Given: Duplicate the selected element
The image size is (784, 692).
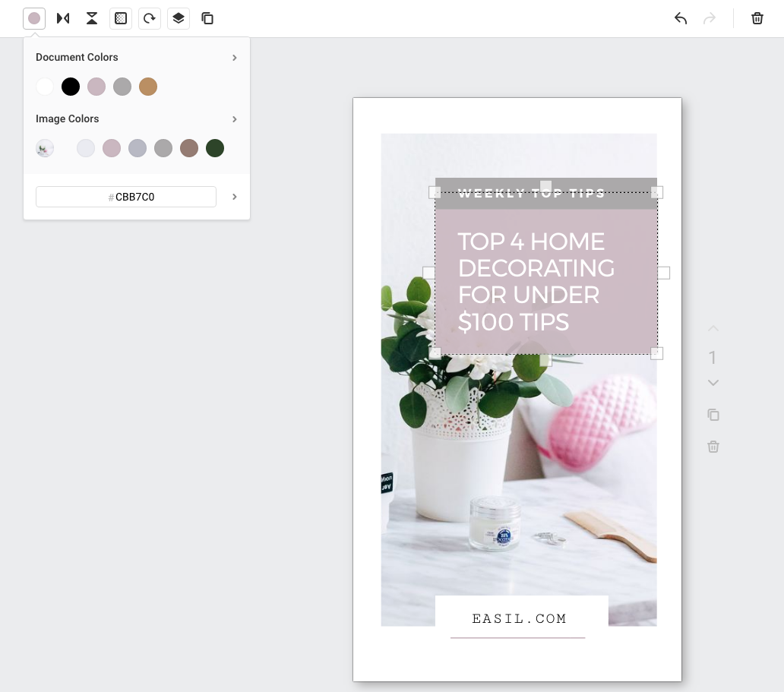Looking at the screenshot, I should click(x=207, y=18).
